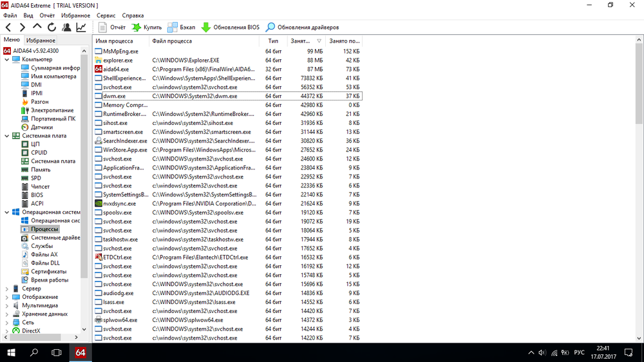The image size is (644, 362).
Task: Open the Windows Start button
Action: point(11,352)
